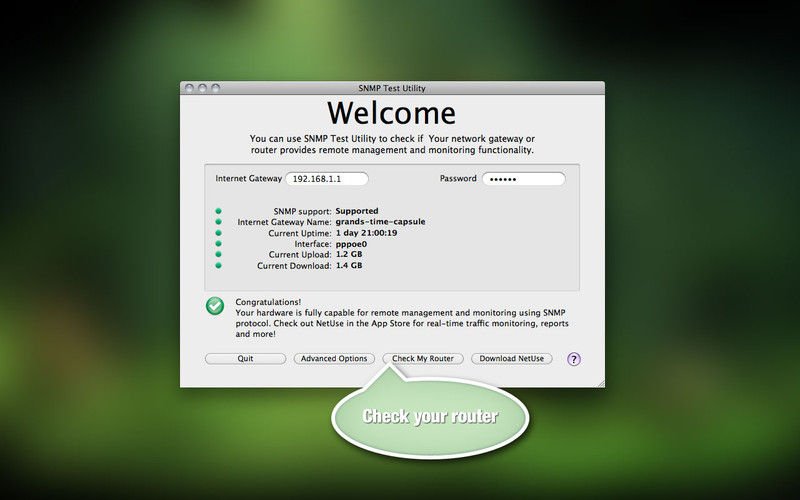Click the green dot beside Current Uptime
This screenshot has height=500, width=800.
[x=218, y=233]
